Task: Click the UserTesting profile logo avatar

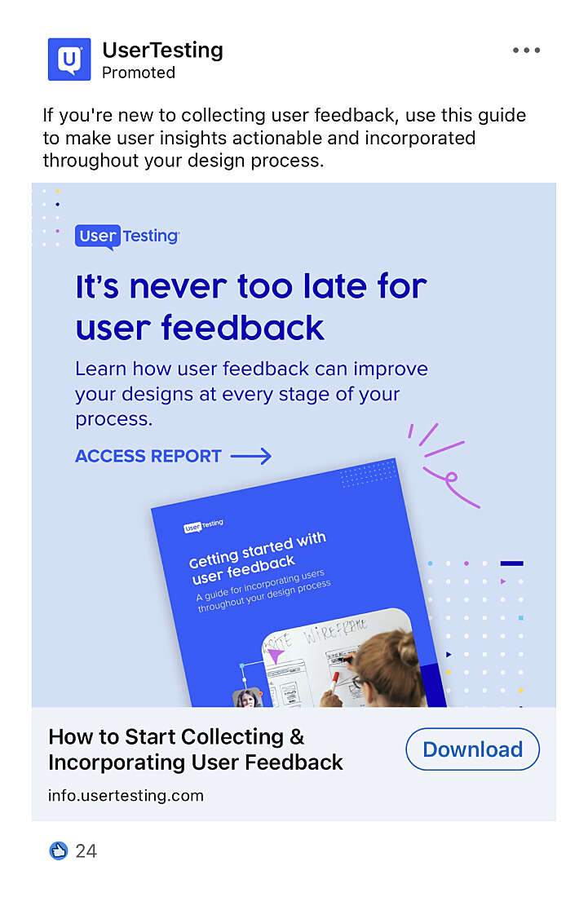Action: (x=69, y=60)
